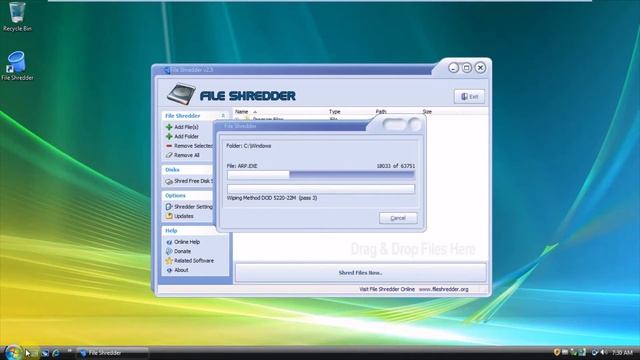The width and height of the screenshot is (640, 360).
Task: Click the 'File: ARP.EXE' label
Action: [x=242, y=166]
